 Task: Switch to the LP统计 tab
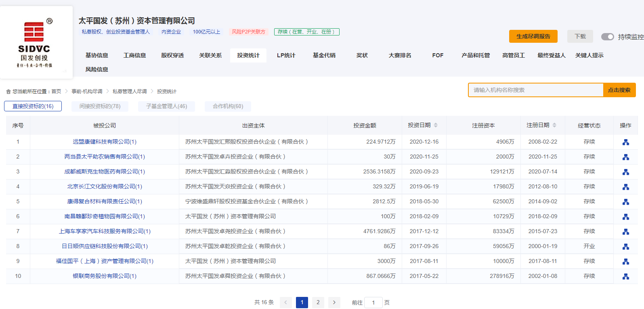[x=286, y=55]
